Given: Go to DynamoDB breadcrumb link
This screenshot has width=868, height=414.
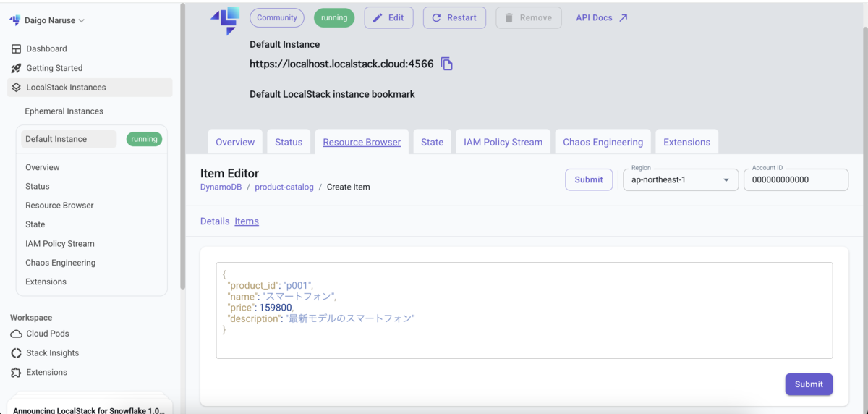Looking at the screenshot, I should click(221, 187).
